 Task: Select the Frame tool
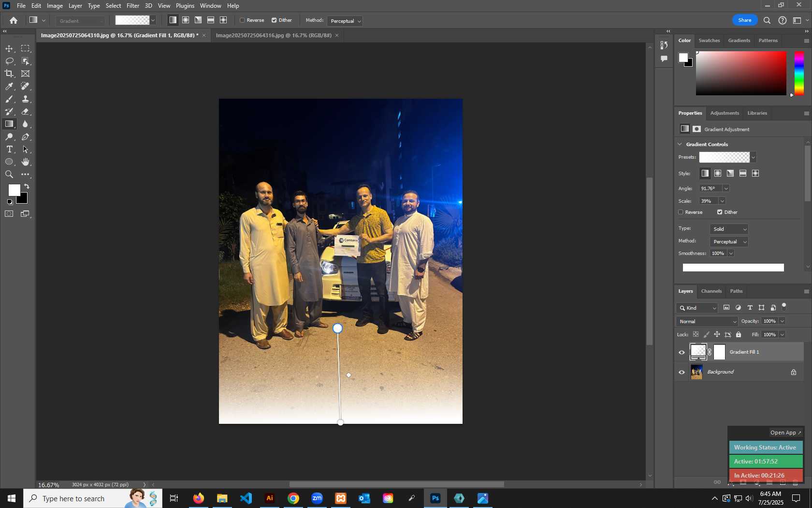(26, 74)
